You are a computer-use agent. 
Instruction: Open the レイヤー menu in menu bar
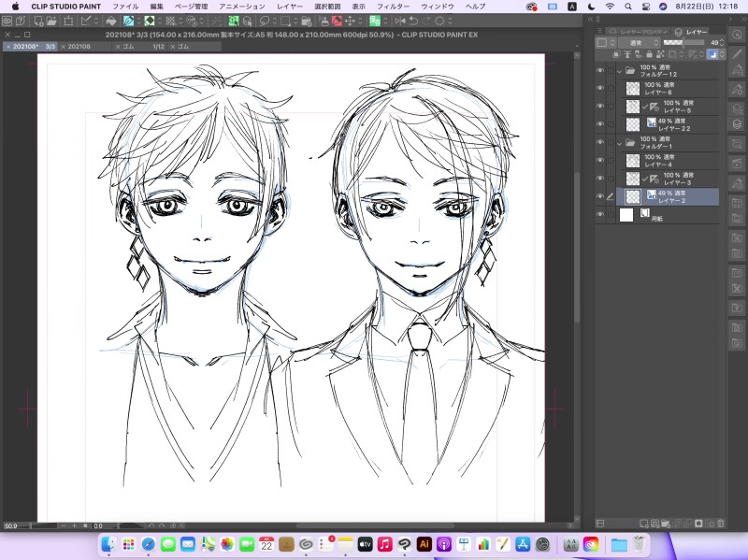[290, 7]
